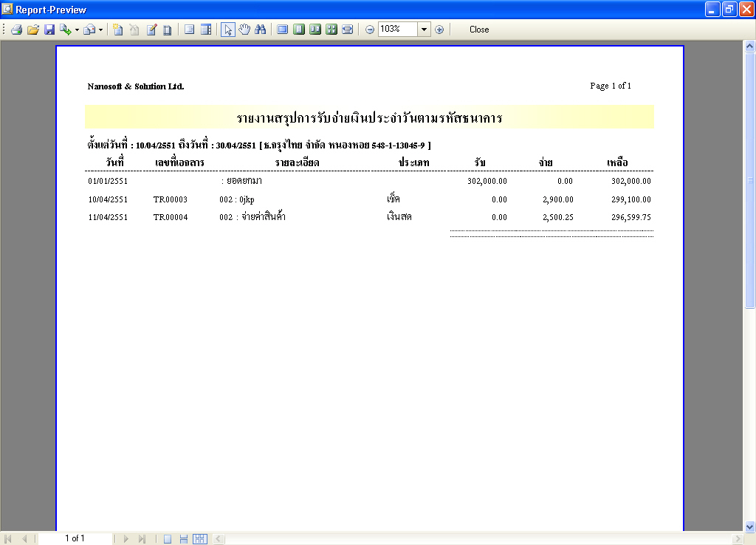The image size is (756, 545).
Task: Expand the Send mail dropdown arrow
Action: coord(100,30)
